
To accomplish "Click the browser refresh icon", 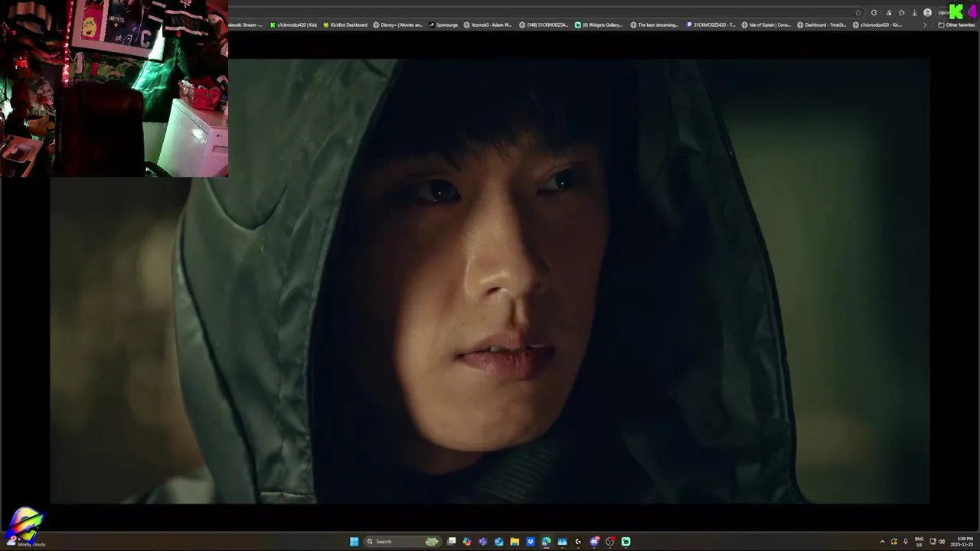I will 874,12.
